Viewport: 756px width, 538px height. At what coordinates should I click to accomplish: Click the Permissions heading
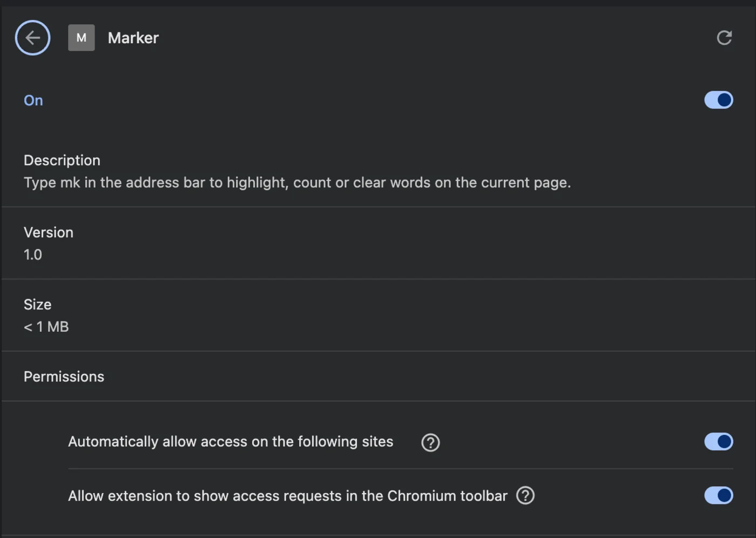click(x=64, y=376)
